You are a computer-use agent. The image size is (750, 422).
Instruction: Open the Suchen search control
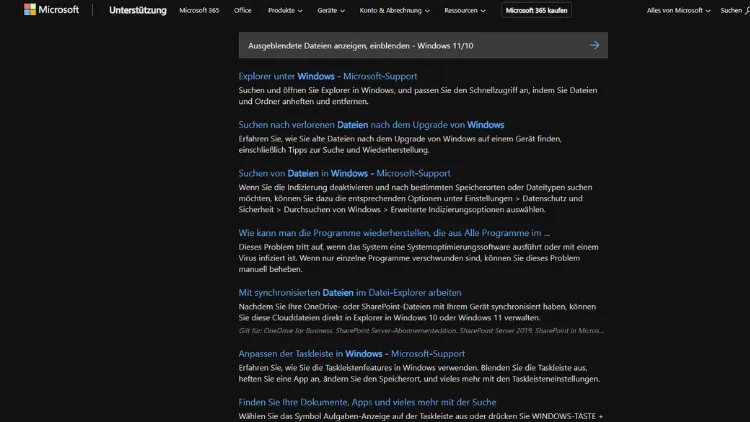coord(735,10)
